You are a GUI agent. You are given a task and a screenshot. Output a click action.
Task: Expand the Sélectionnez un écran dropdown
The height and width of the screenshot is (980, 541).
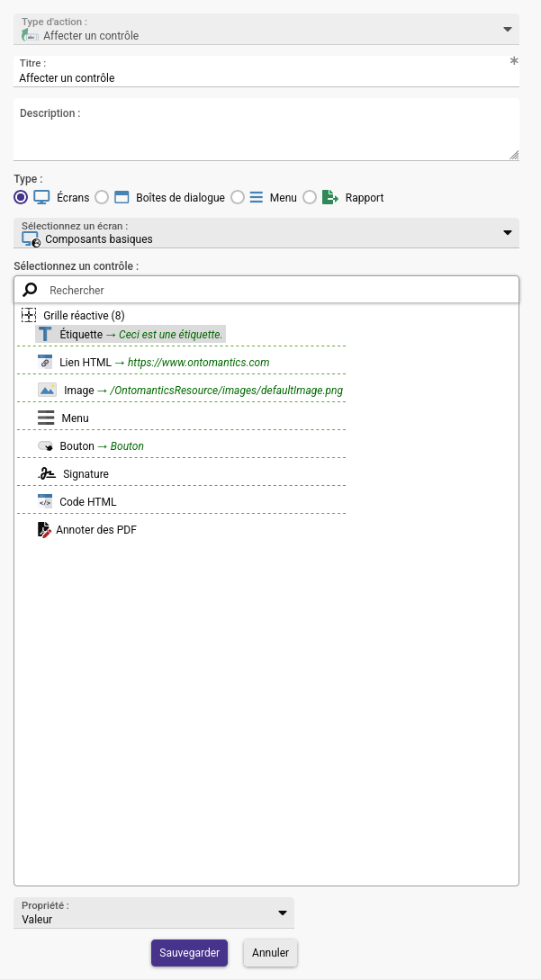point(266,232)
